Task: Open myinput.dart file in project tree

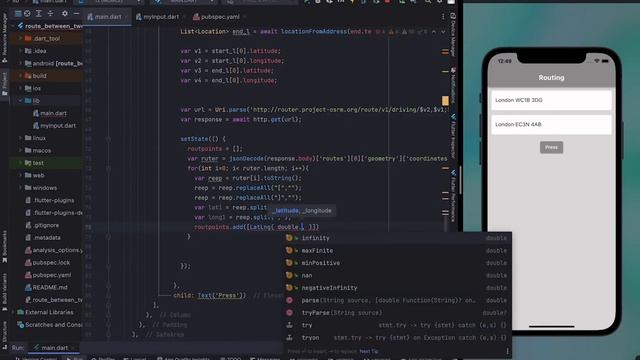Action: [x=54, y=126]
